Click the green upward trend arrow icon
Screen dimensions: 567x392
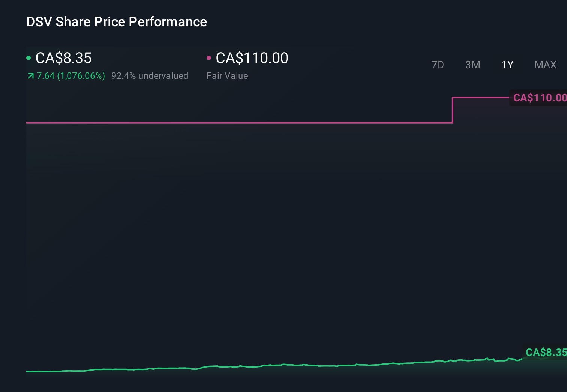30,76
